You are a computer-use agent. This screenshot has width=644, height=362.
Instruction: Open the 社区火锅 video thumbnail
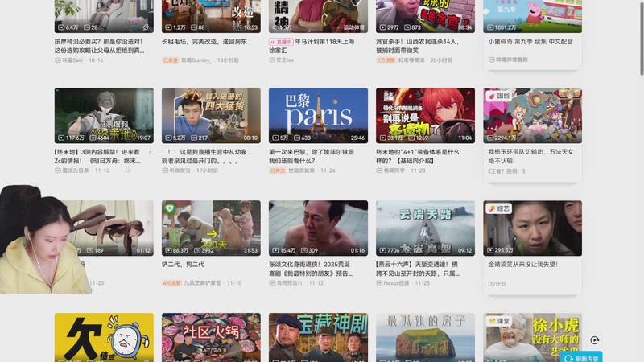coord(211,337)
